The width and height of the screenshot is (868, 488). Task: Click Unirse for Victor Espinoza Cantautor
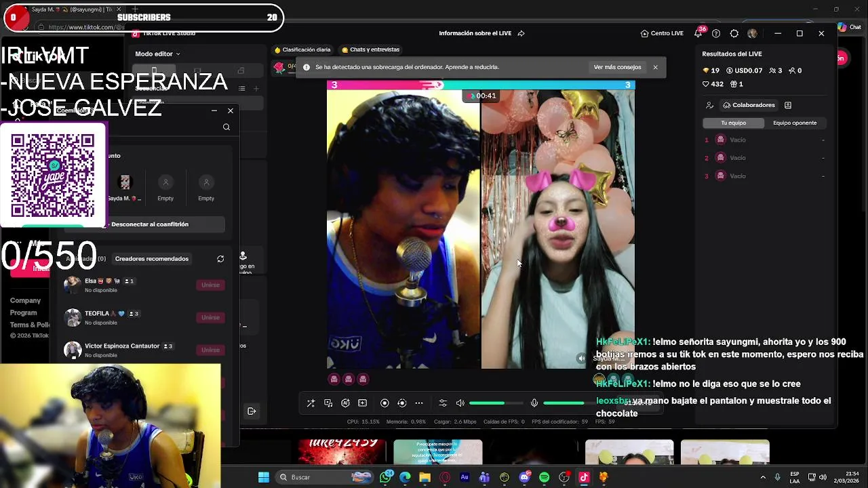click(210, 350)
